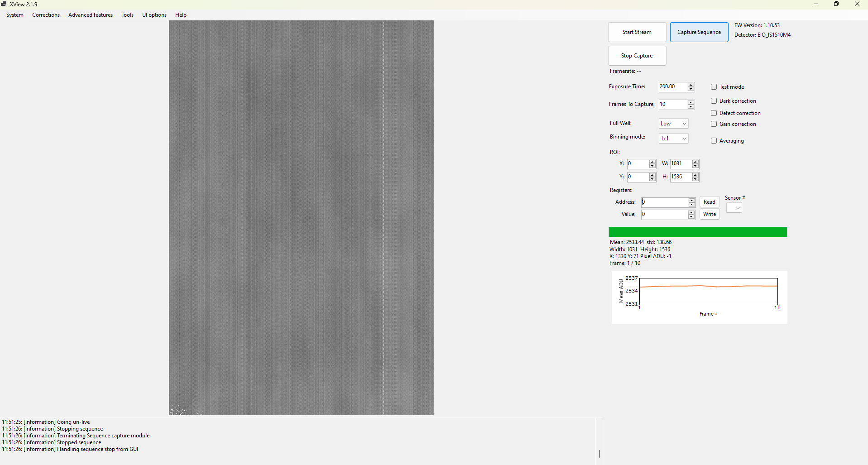Click the ROI W input field
The height and width of the screenshot is (465, 868).
pos(681,164)
